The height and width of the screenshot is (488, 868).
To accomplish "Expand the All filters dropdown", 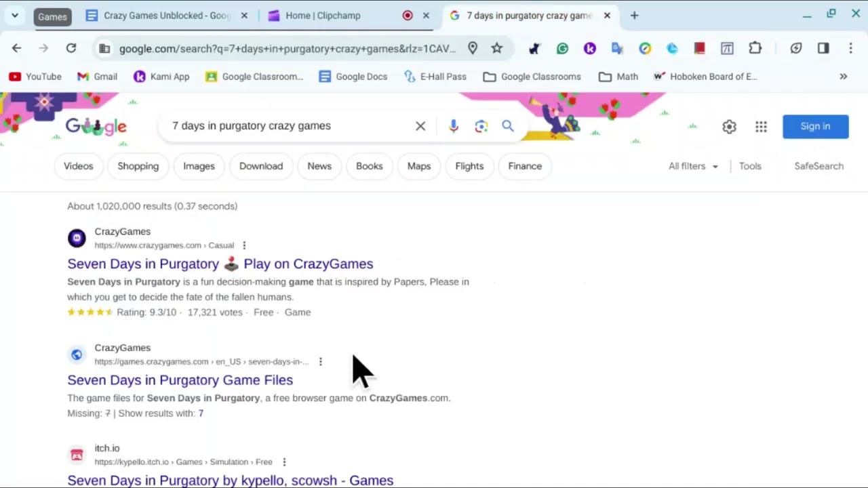I will coord(694,166).
